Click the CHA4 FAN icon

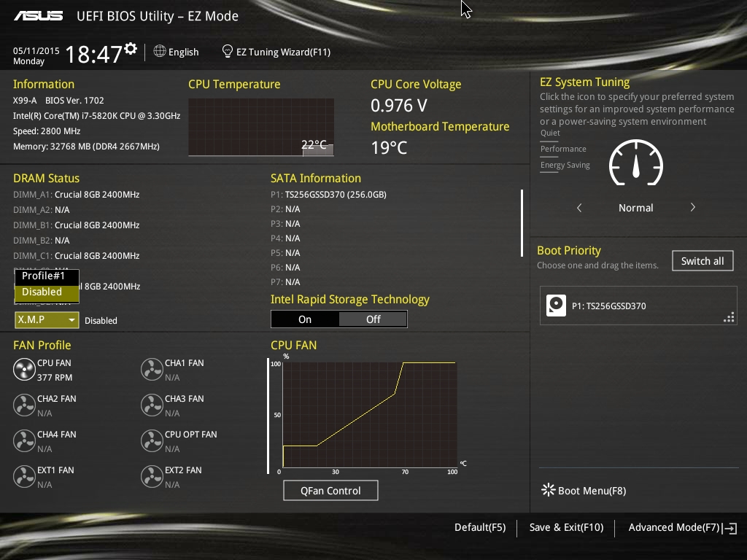click(24, 441)
